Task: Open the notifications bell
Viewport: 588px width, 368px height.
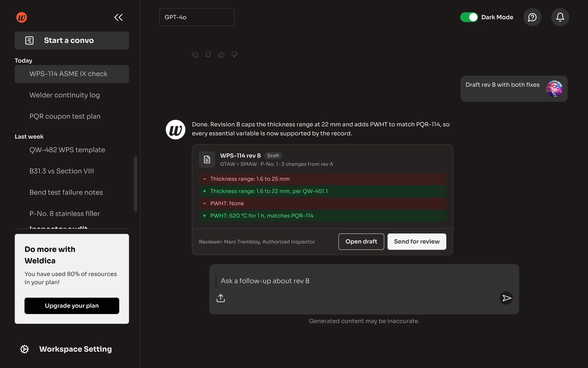Action: click(x=560, y=17)
